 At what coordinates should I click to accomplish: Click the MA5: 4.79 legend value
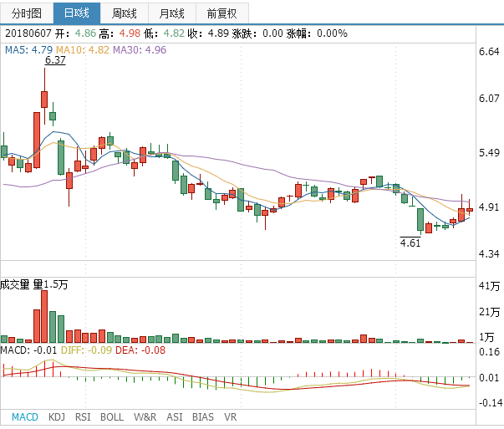tap(28, 50)
